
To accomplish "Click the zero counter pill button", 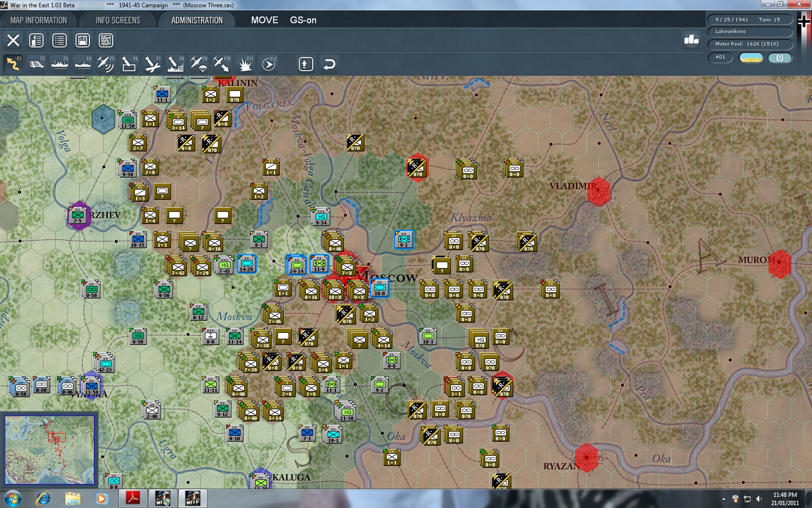I will point(780,58).
